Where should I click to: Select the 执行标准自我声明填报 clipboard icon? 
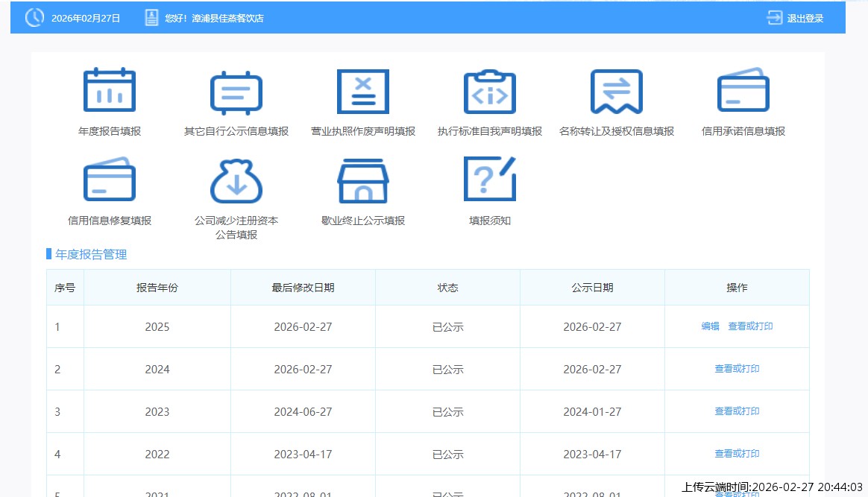[x=490, y=92]
